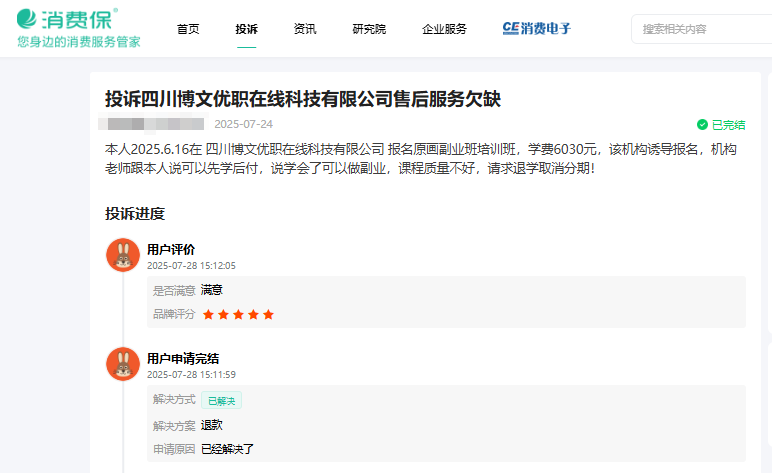772x473 pixels.
Task: Click timestamp 2025-07-28 15:11:59
Action: (191, 375)
